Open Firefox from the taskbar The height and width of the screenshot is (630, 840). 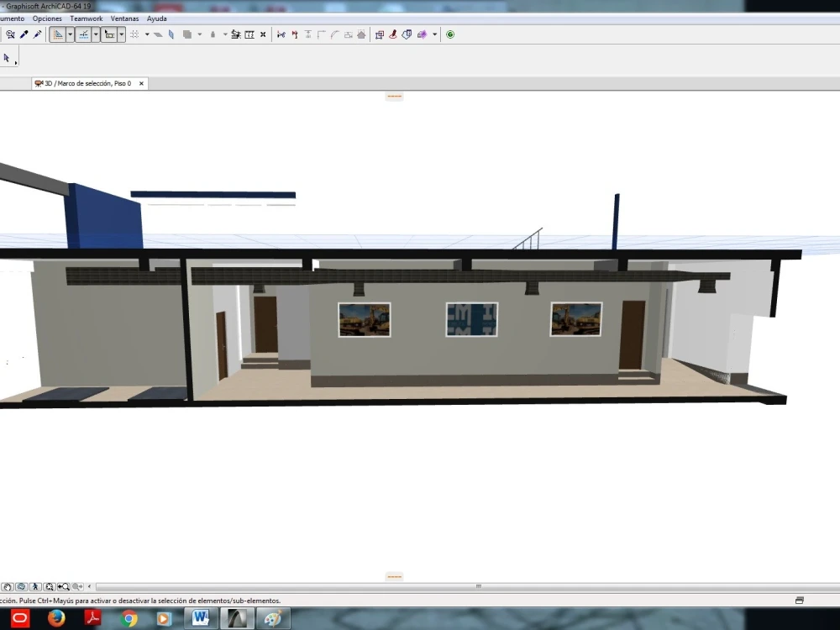point(56,619)
